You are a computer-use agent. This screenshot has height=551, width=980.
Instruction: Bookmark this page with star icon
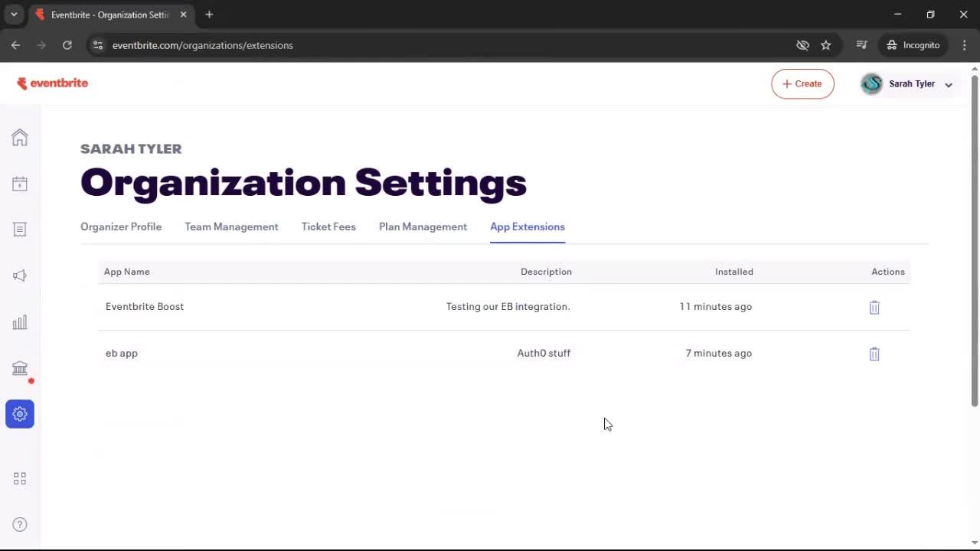pyautogui.click(x=825, y=45)
